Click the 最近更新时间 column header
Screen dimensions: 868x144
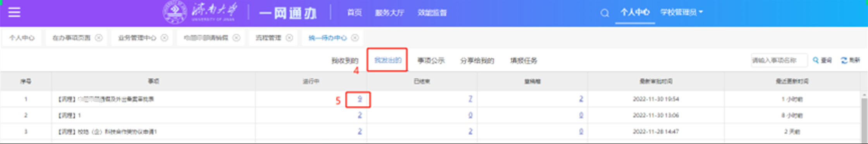click(x=792, y=81)
